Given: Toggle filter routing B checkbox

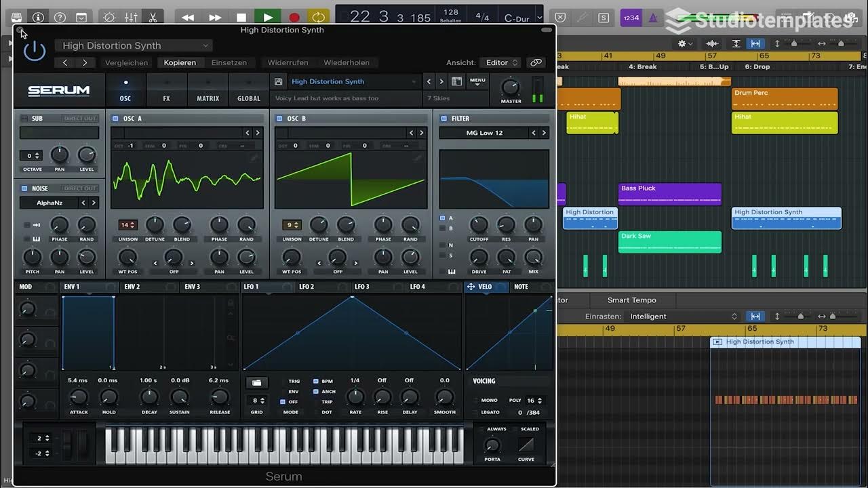Looking at the screenshot, I should (x=443, y=228).
